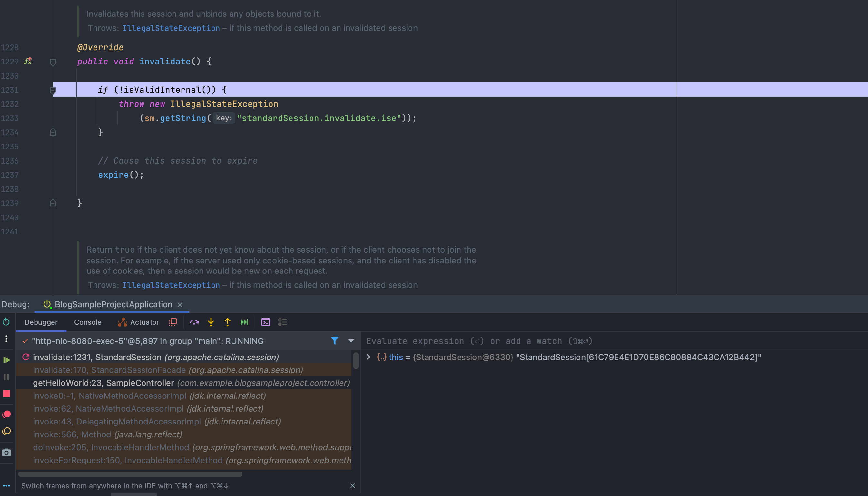The height and width of the screenshot is (496, 868).
Task: Stop the debug session
Action: pyautogui.click(x=6, y=394)
